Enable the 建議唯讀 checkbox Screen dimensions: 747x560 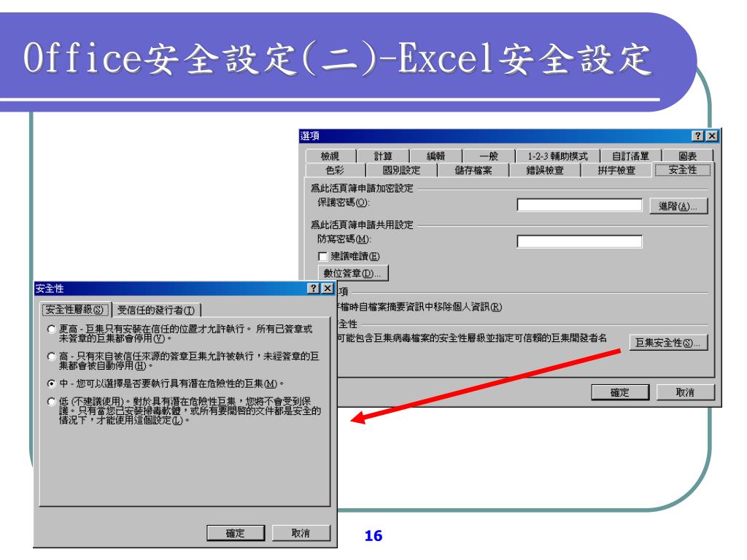[322, 257]
